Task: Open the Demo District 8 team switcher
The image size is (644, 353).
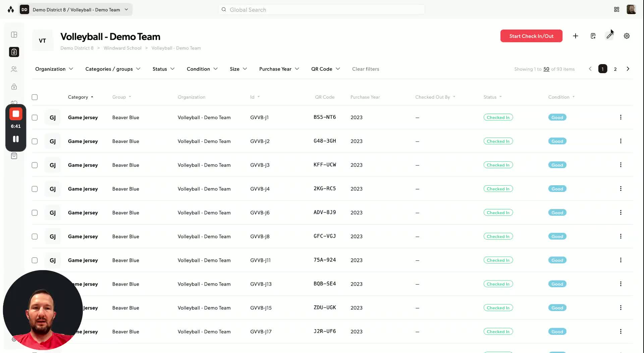Action: [75, 9]
